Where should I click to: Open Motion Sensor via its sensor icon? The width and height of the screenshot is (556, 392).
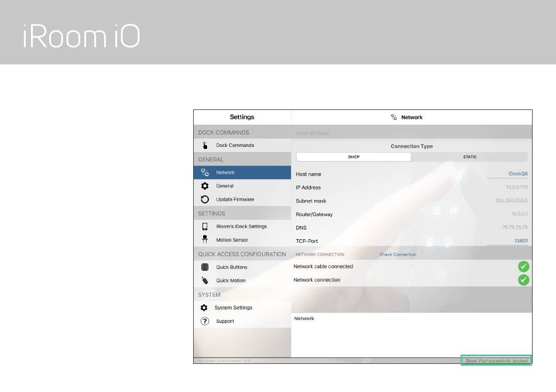coord(205,240)
